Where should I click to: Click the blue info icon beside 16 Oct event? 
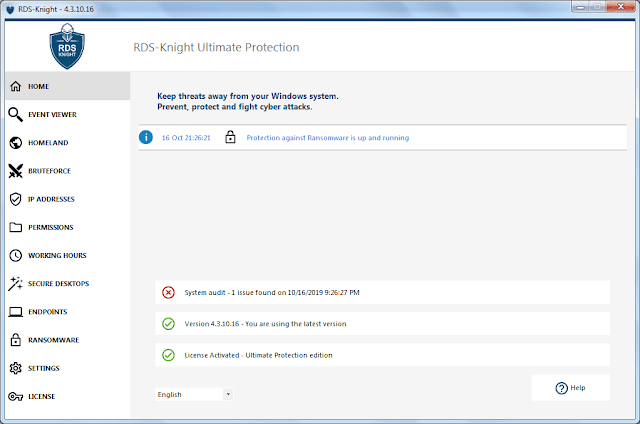[146, 137]
